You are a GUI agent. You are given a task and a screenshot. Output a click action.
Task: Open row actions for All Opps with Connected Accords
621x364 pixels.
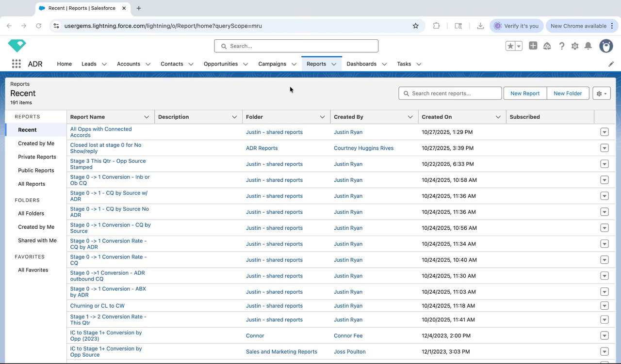click(x=605, y=132)
